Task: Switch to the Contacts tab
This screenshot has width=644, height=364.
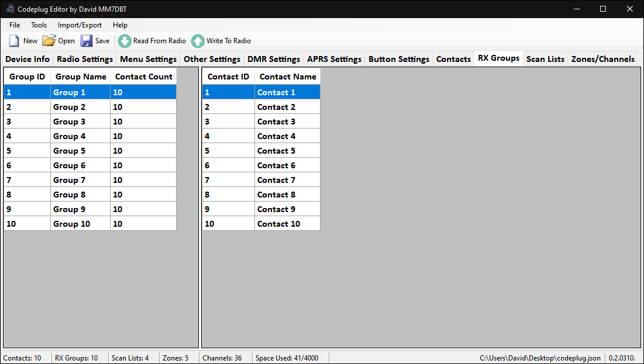Action: coord(453,59)
